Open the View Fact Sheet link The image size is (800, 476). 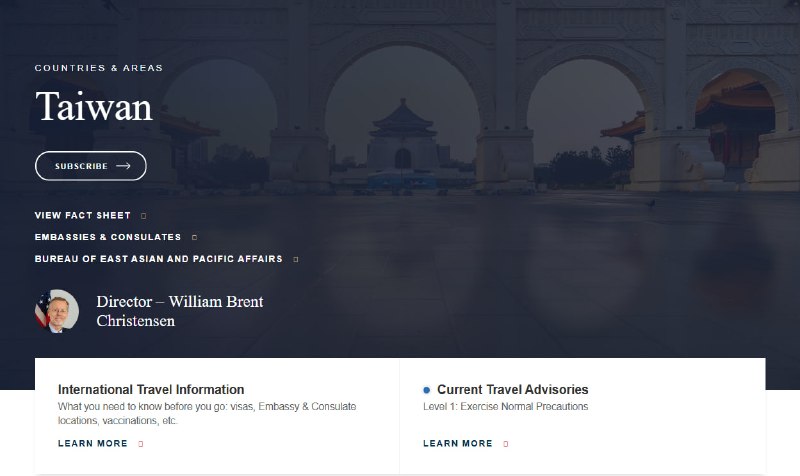tap(82, 215)
